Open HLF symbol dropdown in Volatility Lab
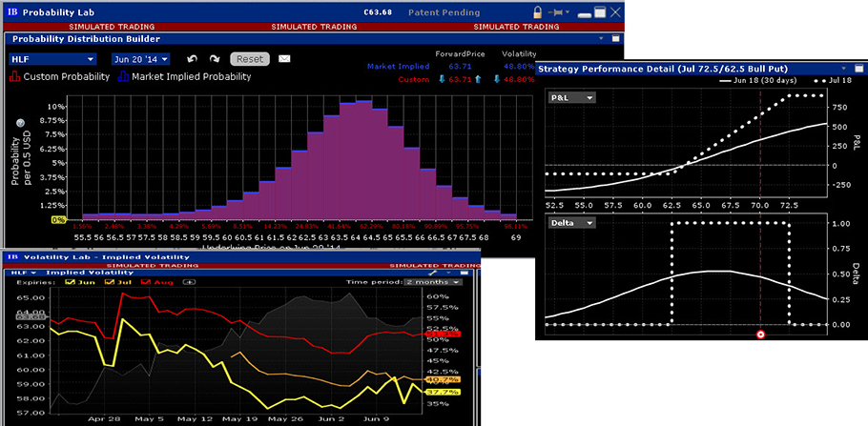 [x=24, y=273]
